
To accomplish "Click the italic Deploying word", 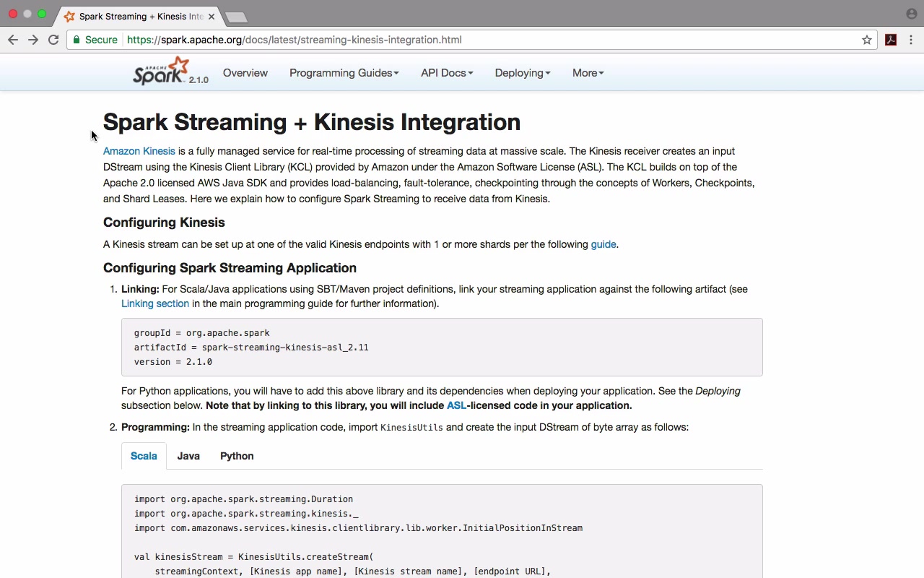I will click(x=718, y=391).
